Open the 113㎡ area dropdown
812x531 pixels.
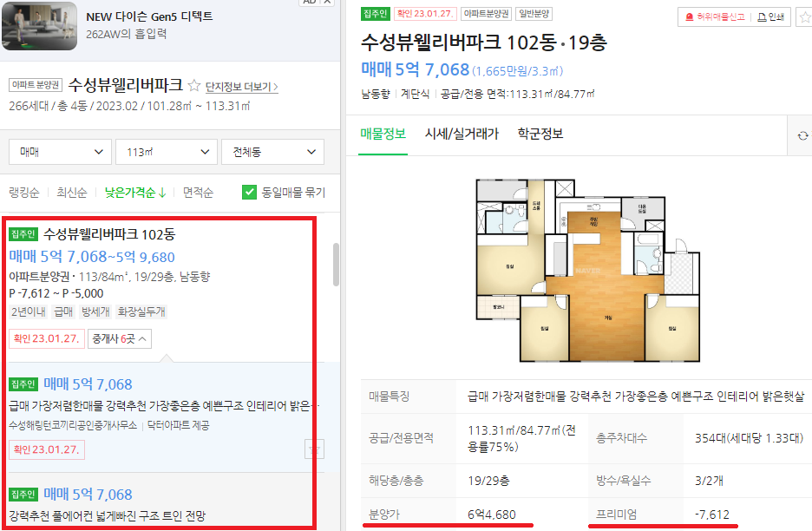(167, 152)
